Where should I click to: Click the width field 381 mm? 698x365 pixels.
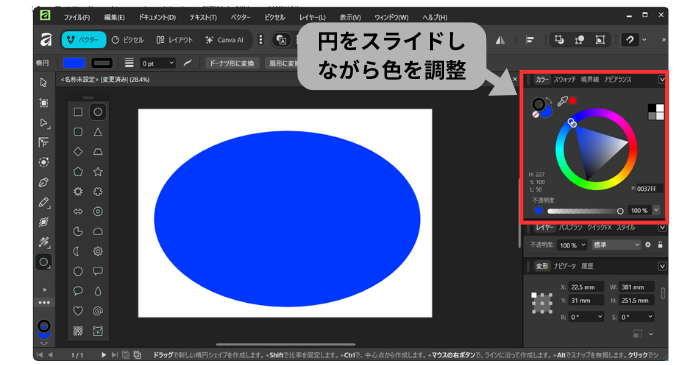pos(637,287)
